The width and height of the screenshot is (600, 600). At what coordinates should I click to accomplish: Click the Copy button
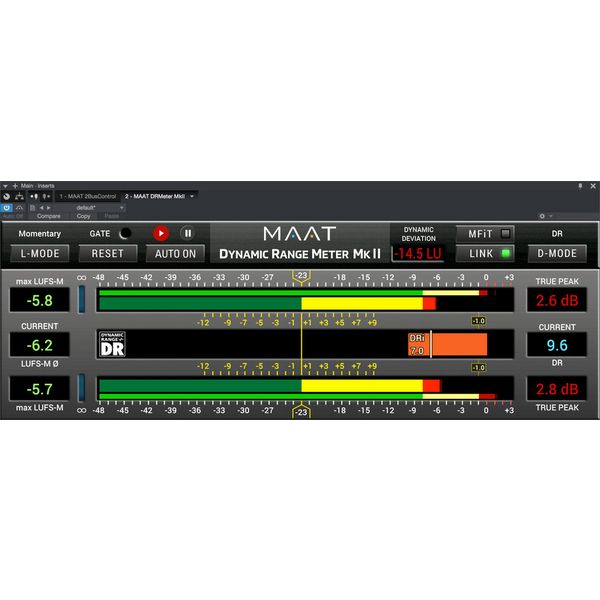[83, 216]
